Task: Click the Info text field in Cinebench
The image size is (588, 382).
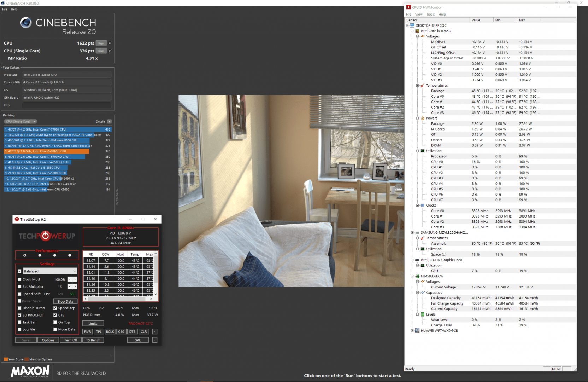Action: pos(67,105)
